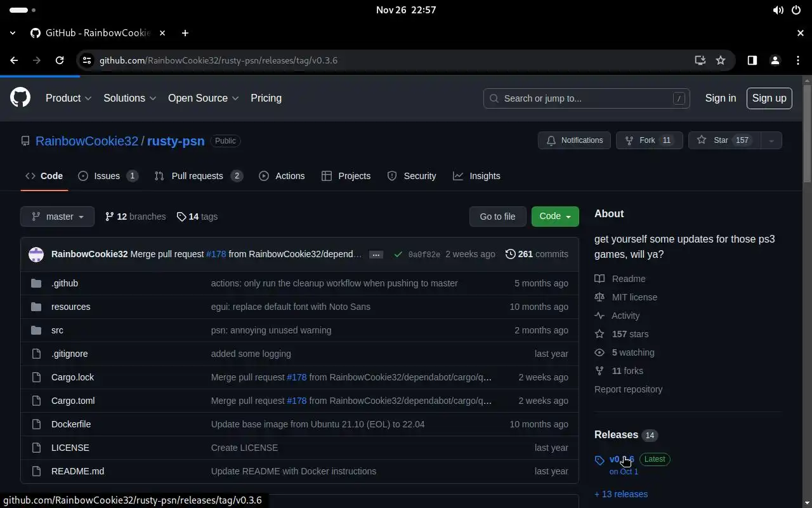Open resources folder icon
This screenshot has width=812, height=508.
click(x=36, y=307)
